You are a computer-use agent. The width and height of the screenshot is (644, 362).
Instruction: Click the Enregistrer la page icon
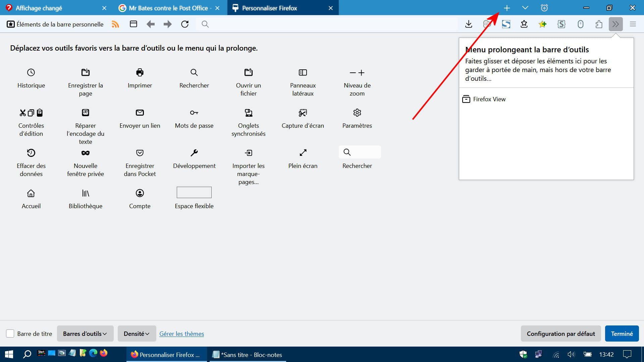tap(86, 72)
